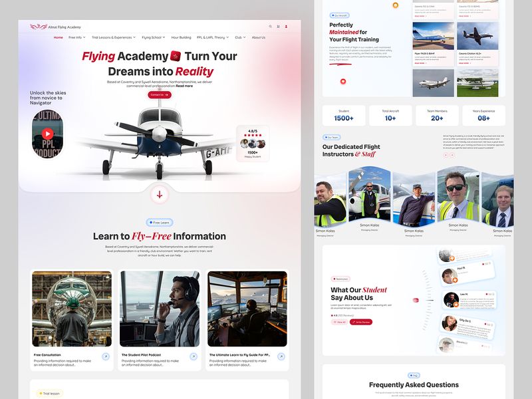
Task: Click next arrow in instructors carousel
Action: pos(452,155)
